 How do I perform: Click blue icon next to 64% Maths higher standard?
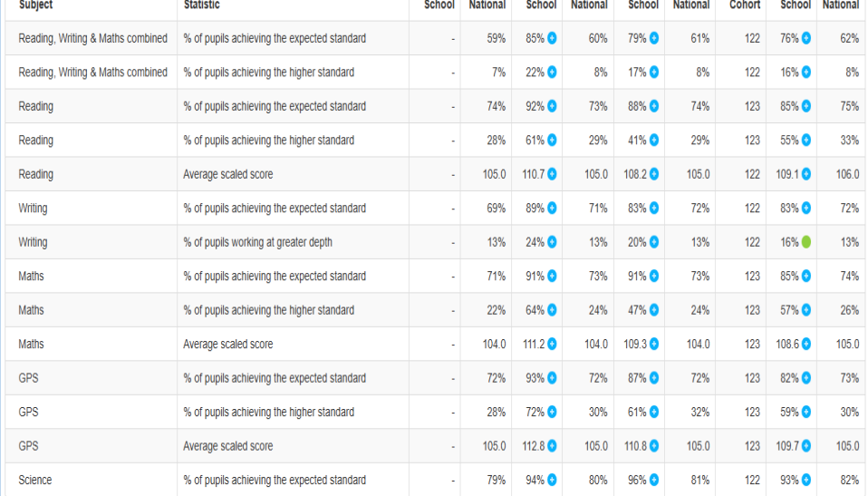(552, 310)
